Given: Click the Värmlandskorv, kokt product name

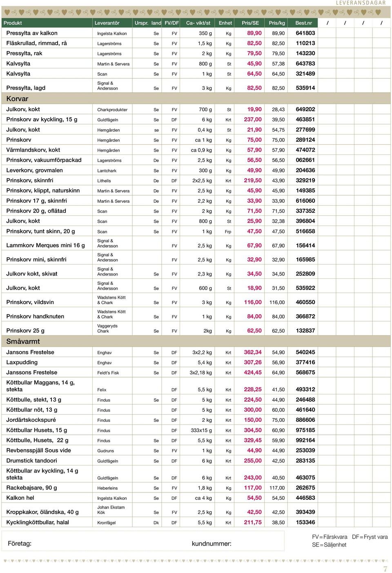Looking at the screenshot, I should [33, 150].
